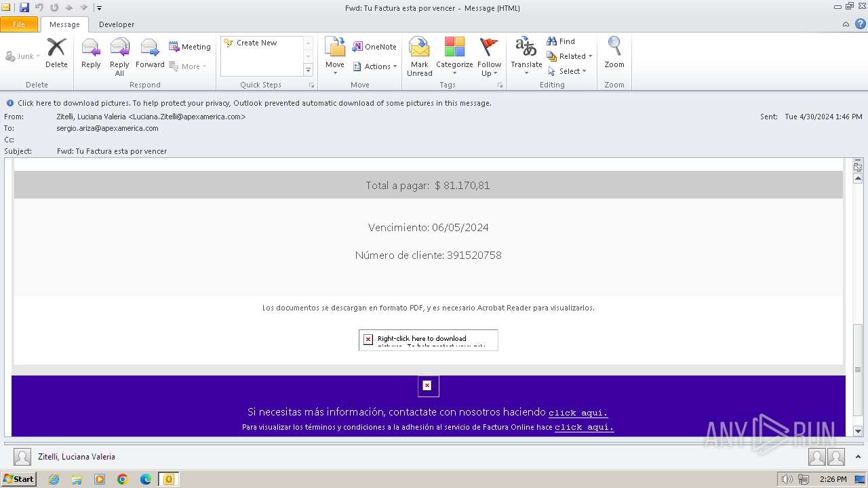Open the File tab
868x488 pixels.
tap(19, 24)
